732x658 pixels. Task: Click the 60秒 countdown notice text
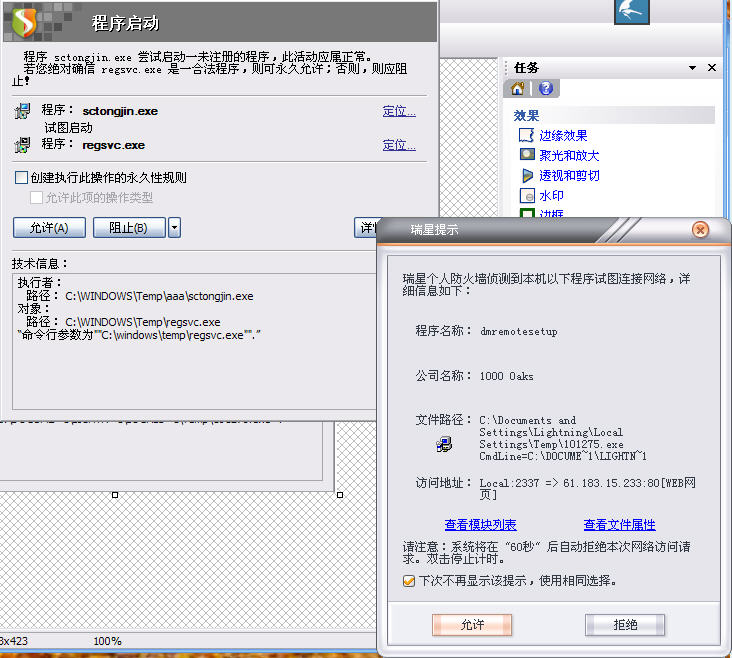(546, 552)
